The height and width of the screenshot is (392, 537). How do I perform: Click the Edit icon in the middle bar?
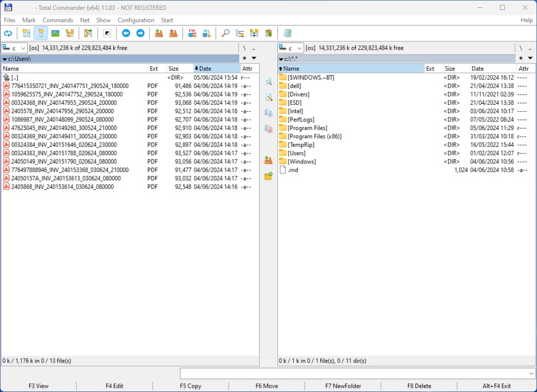tap(268, 97)
